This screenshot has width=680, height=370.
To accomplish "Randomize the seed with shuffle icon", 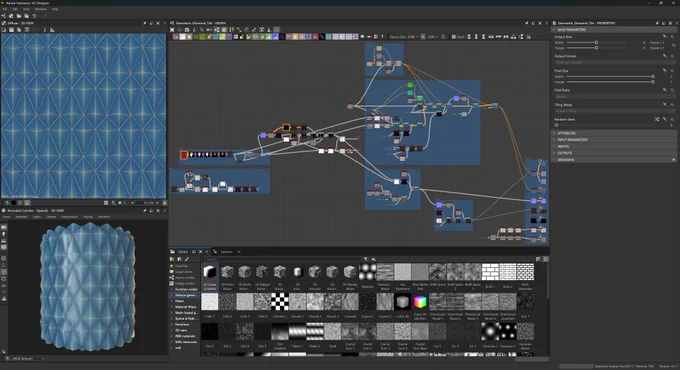I will coord(657,119).
